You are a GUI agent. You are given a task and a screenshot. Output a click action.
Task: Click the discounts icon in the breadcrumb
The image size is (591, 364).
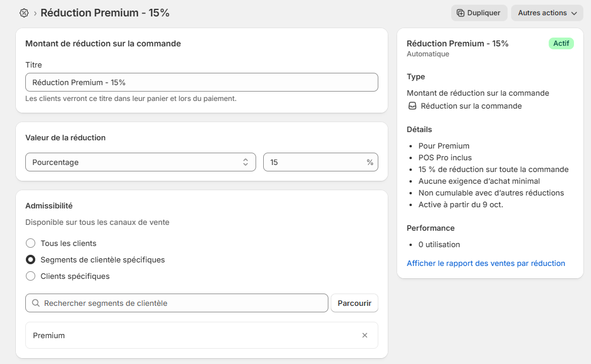click(24, 13)
